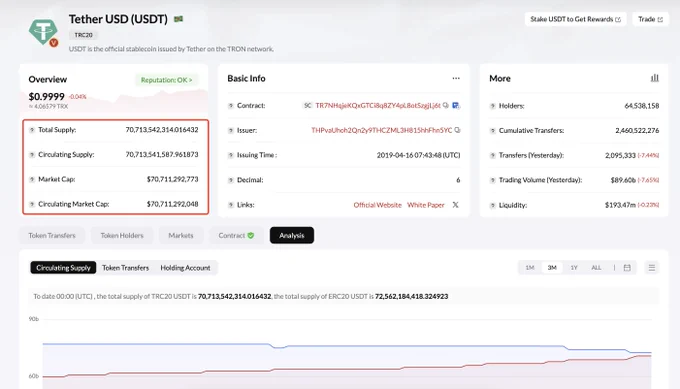Click help icon beside Total Supply
Image resolution: width=680 pixels, height=389 pixels.
(x=32, y=130)
